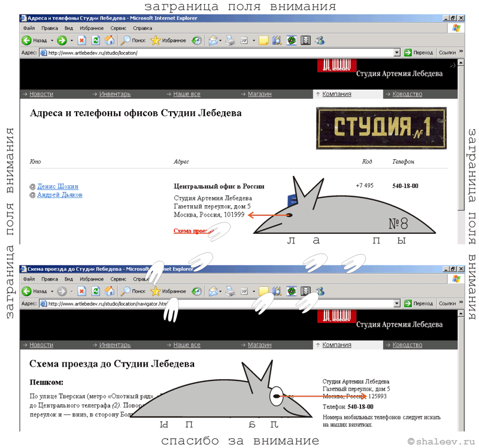Click the address field in the top window
Screen dimensions: 479x448
click(220, 53)
